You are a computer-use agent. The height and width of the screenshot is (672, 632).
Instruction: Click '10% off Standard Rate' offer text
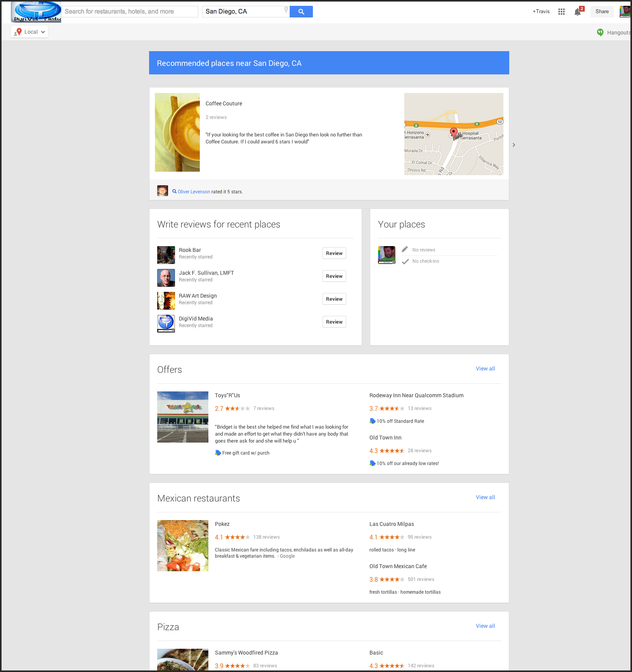pyautogui.click(x=400, y=421)
